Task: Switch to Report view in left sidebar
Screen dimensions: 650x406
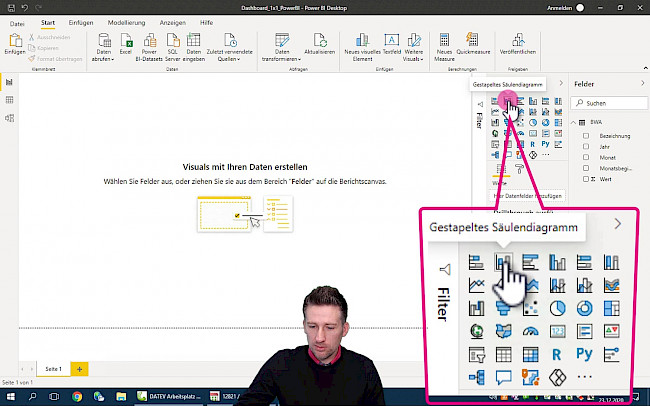Action: [9, 82]
